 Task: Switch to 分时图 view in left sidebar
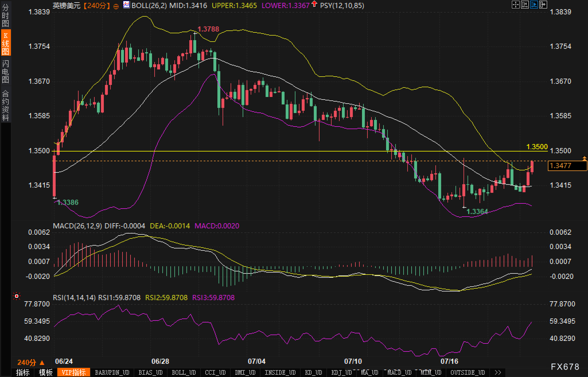tap(5, 15)
